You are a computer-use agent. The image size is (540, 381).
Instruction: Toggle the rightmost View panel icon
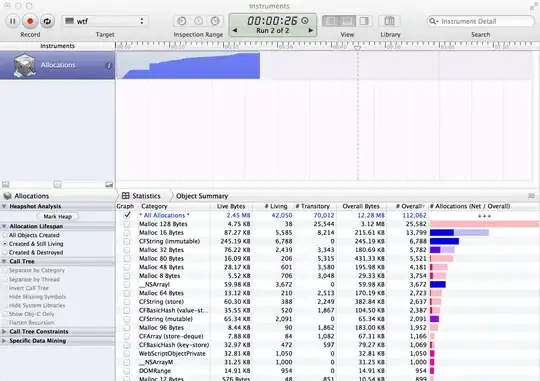(364, 21)
